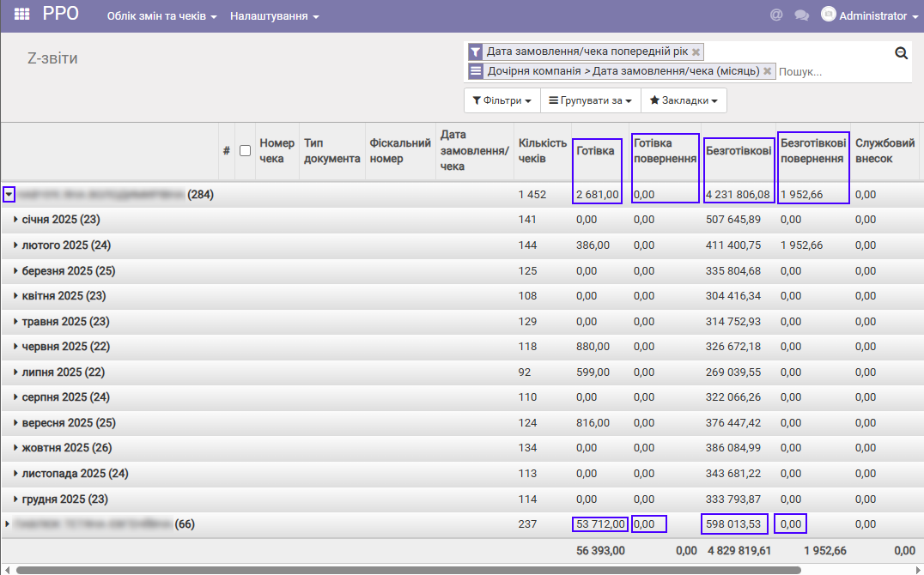Viewport: 924px width, 575px height.
Task: Open the 'Групувати за' dropdown
Action: (590, 100)
